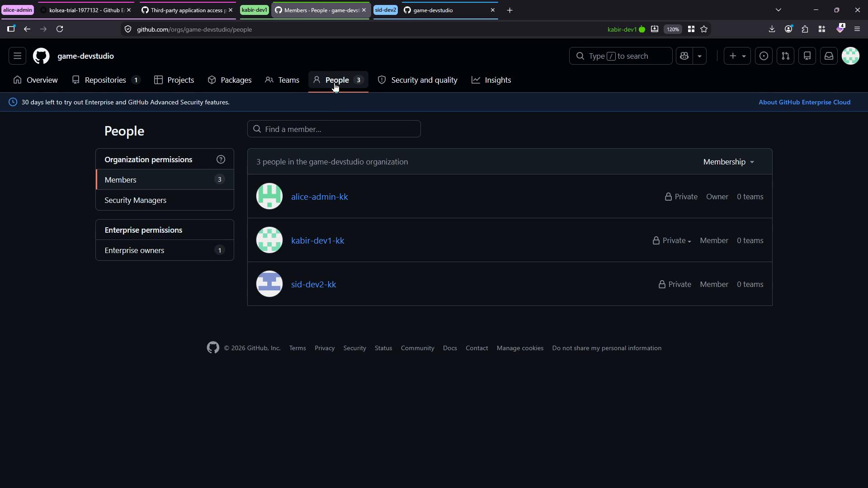Expand the Copilot dropdown arrow

(699, 56)
